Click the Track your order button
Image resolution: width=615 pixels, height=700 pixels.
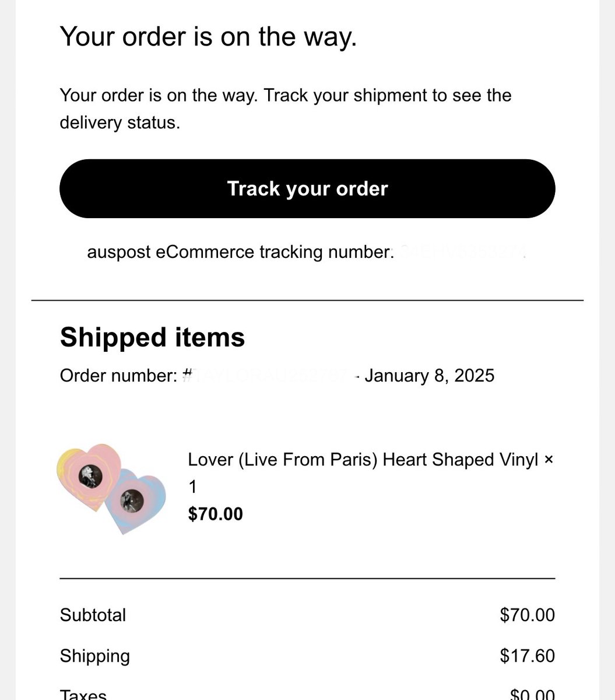coord(307,188)
